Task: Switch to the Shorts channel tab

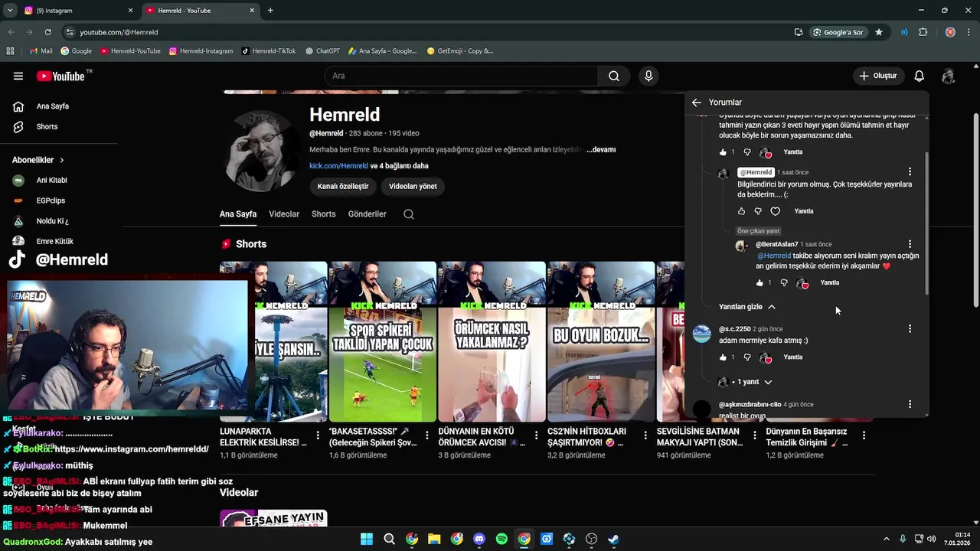Action: click(324, 214)
